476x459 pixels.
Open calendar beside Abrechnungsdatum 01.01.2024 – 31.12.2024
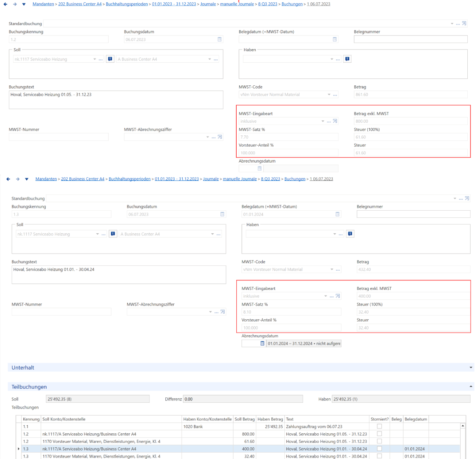click(262, 343)
